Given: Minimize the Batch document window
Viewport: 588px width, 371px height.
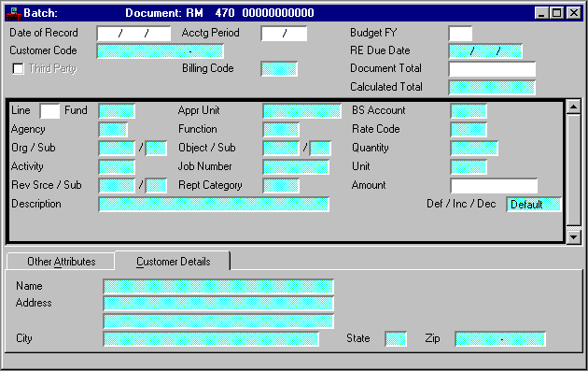Looking at the screenshot, I should 541,13.
